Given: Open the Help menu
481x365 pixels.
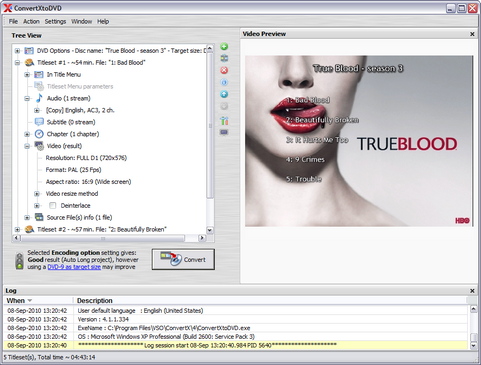Looking at the screenshot, I should 103,21.
